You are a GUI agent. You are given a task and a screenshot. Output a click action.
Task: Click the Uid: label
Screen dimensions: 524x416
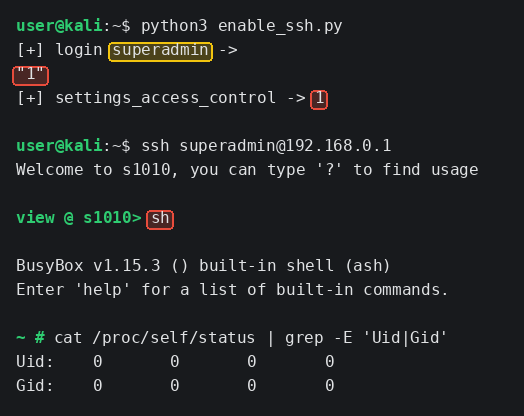pos(35,362)
